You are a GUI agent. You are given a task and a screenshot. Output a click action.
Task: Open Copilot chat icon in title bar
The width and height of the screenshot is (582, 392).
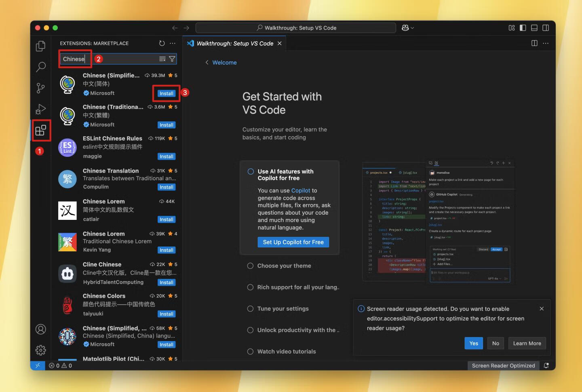pyautogui.click(x=405, y=28)
